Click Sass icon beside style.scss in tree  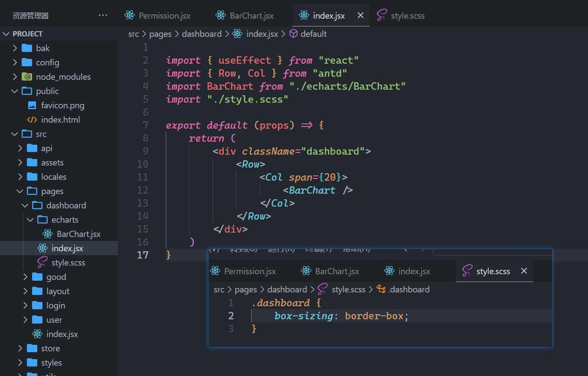(x=42, y=263)
